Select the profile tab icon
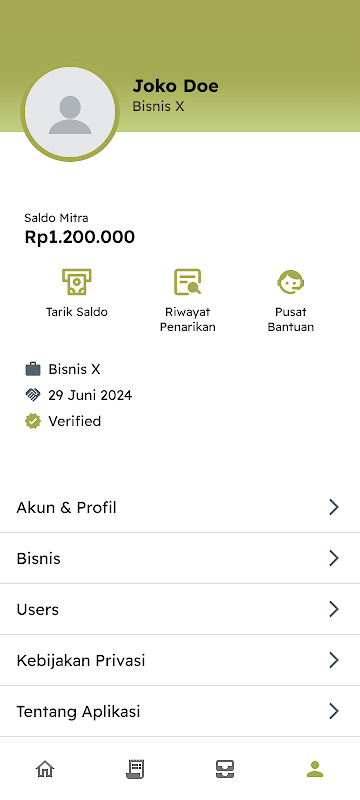Viewport: 360px width, 800px height. pos(315,768)
